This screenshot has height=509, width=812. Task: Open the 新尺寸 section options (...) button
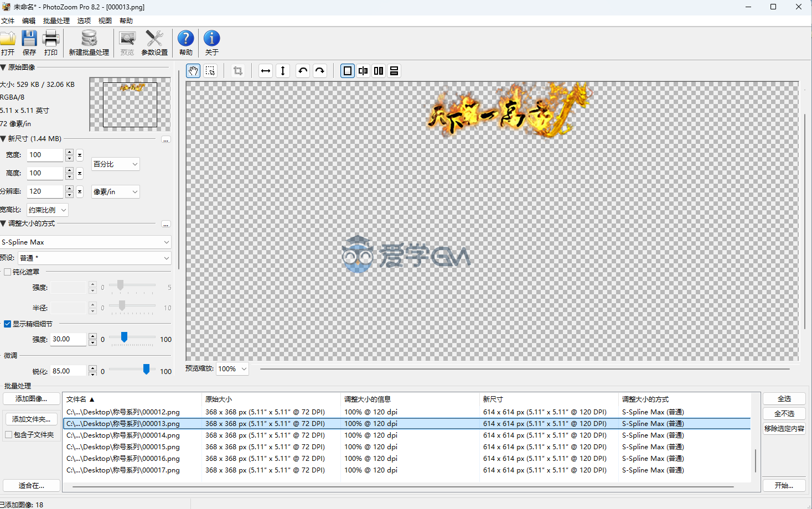tap(165, 139)
